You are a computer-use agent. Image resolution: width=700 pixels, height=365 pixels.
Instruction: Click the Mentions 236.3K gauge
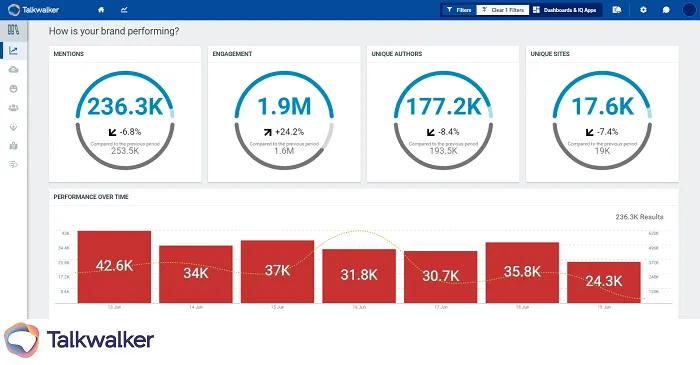[125, 120]
